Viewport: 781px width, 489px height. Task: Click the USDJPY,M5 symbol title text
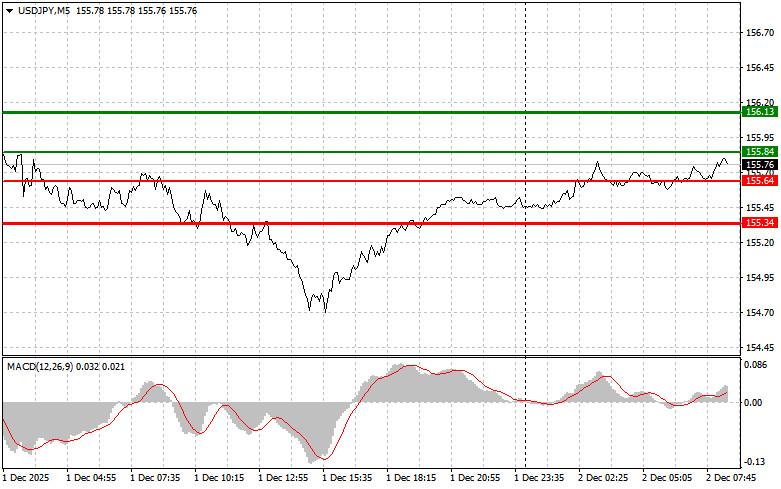[x=44, y=9]
